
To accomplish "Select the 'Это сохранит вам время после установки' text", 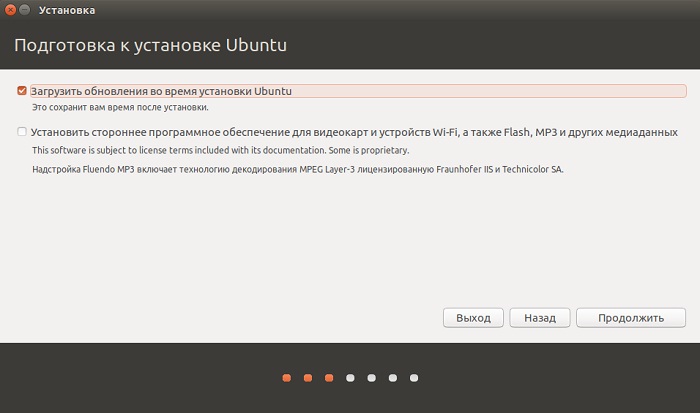I will coord(120,108).
